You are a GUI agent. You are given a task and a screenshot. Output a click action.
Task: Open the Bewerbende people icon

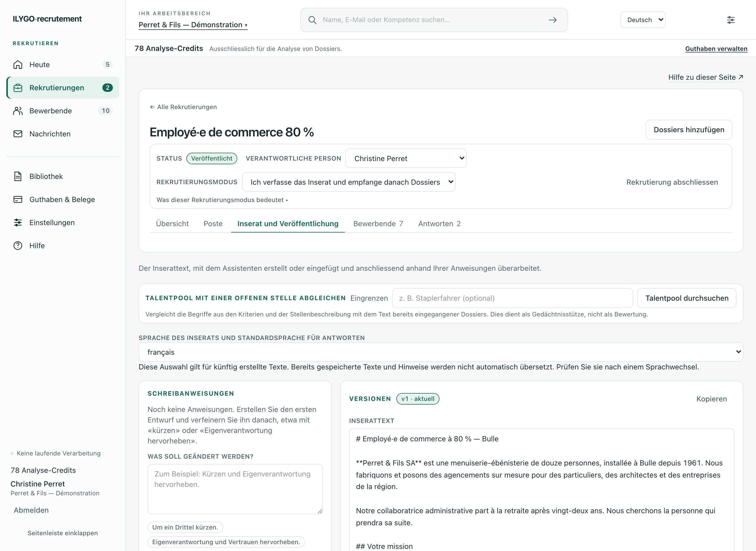point(18,111)
